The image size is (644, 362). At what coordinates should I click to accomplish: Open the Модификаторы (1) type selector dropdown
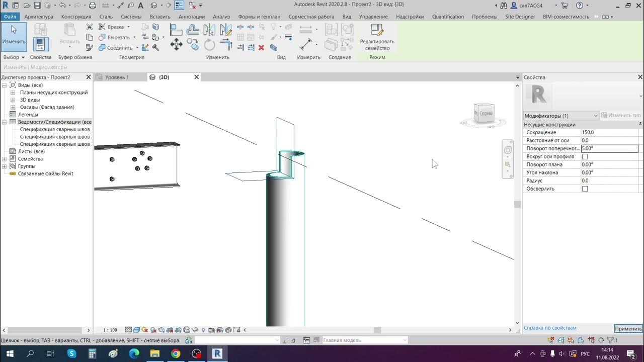(x=561, y=116)
